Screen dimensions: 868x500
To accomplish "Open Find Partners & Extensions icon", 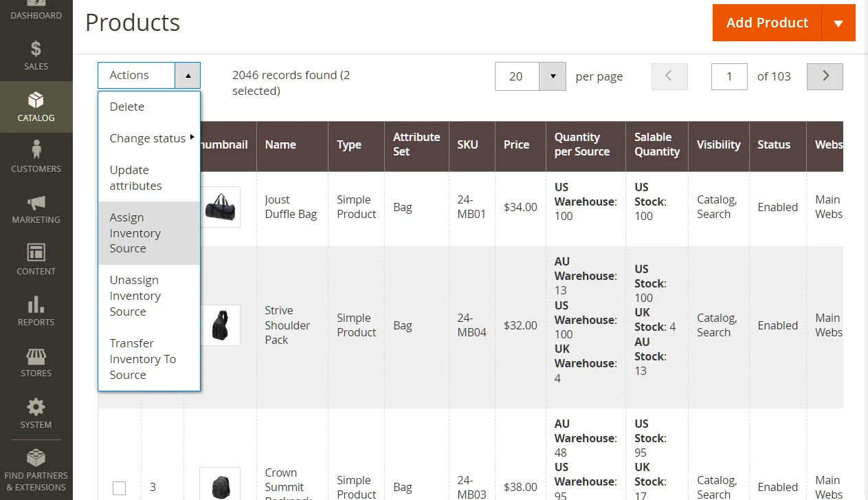I will [36, 458].
